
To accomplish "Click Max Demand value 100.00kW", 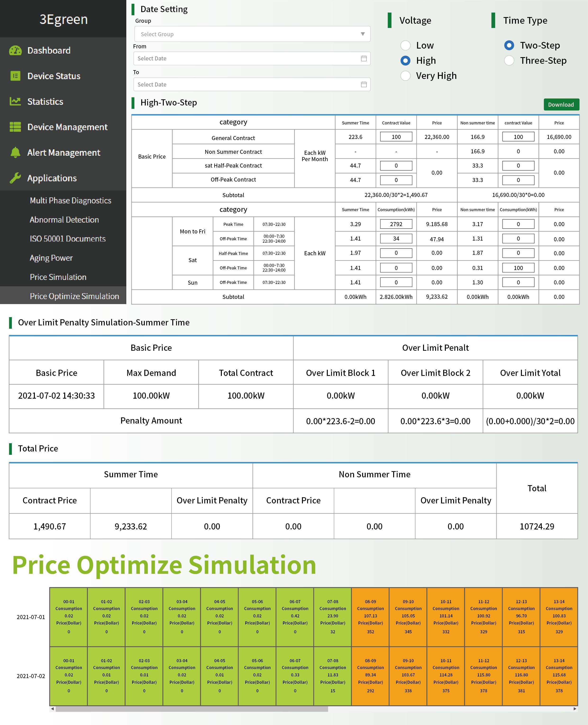I will [x=151, y=396].
